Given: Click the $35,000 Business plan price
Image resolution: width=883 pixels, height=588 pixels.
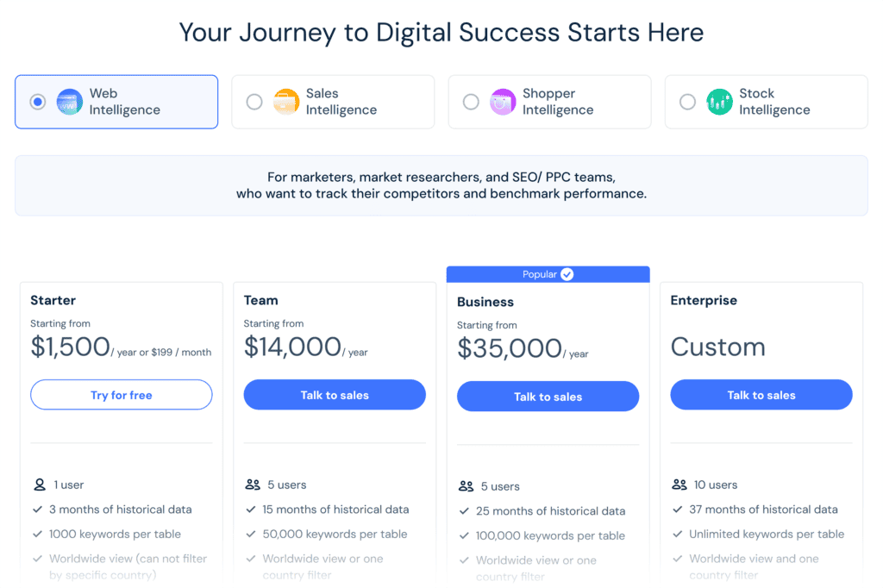Looking at the screenshot, I should point(510,348).
